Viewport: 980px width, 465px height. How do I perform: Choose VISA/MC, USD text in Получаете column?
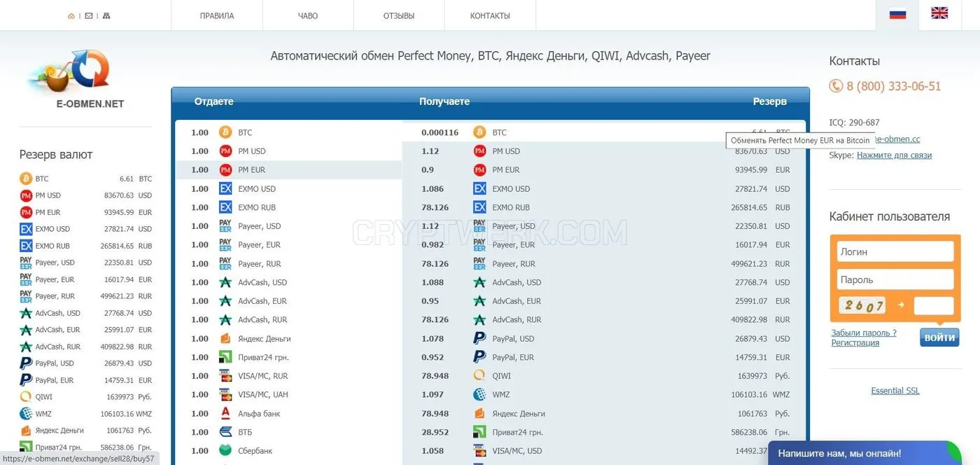click(517, 451)
